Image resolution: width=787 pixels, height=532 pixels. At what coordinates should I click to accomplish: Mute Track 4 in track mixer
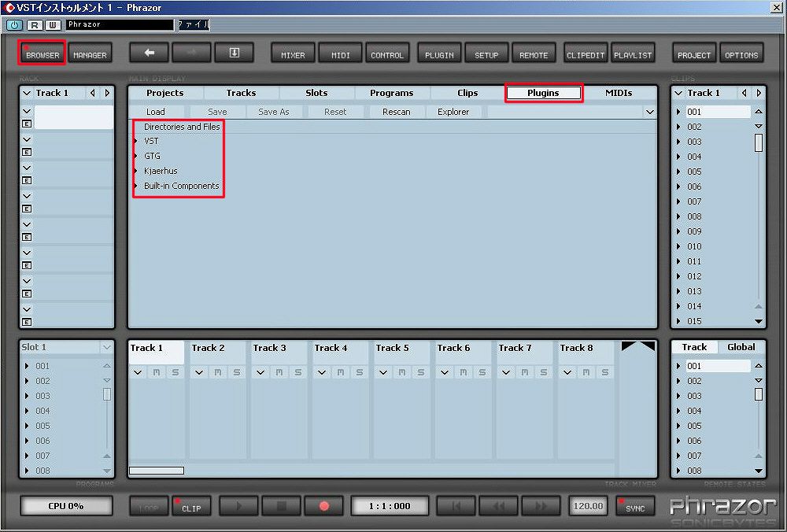click(x=341, y=372)
